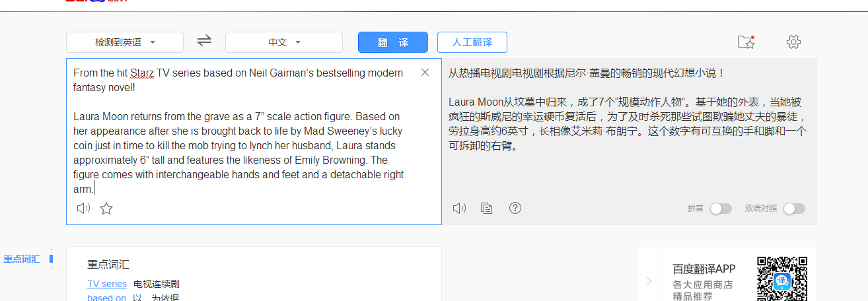This screenshot has height=301, width=868.
Task: Toggle the 双语对照 switch
Action: [x=794, y=209]
